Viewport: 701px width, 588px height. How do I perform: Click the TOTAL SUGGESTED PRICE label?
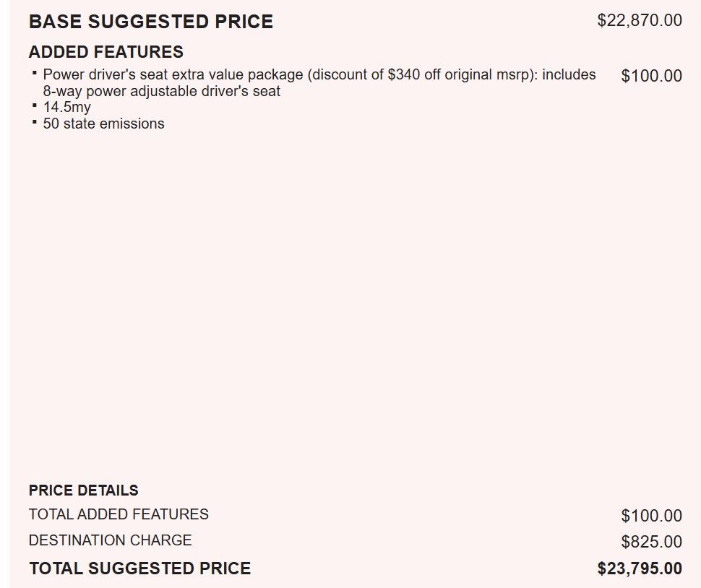[x=139, y=568]
